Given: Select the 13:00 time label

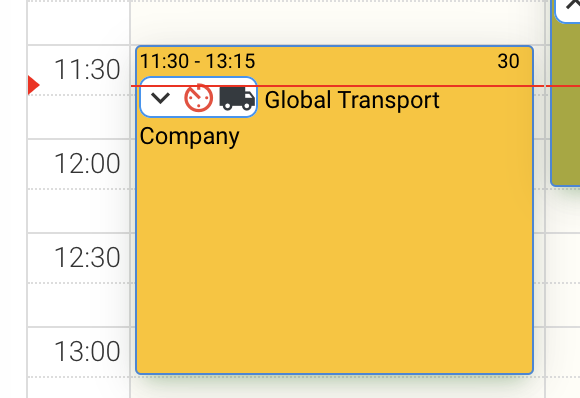Looking at the screenshot, I should (87, 351).
